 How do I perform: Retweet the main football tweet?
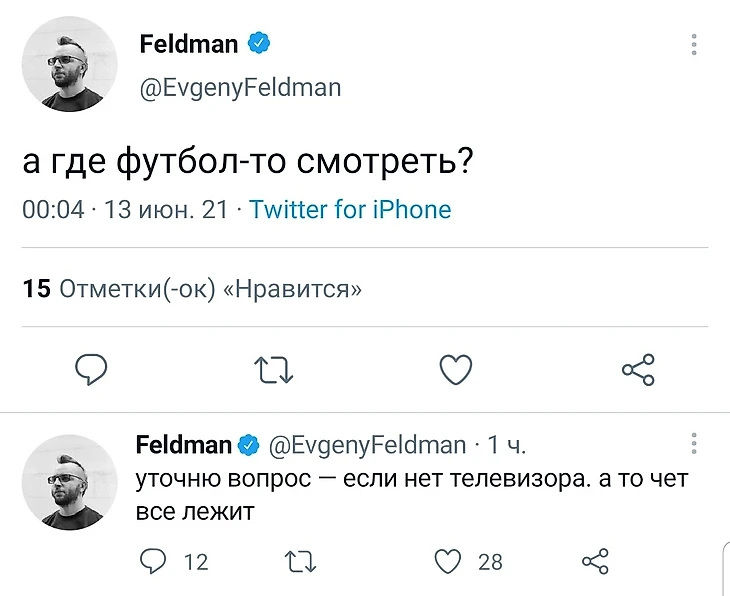(274, 370)
